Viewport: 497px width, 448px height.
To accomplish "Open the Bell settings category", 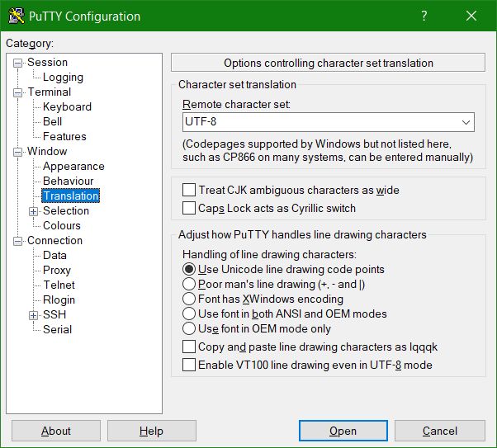I will point(53,122).
